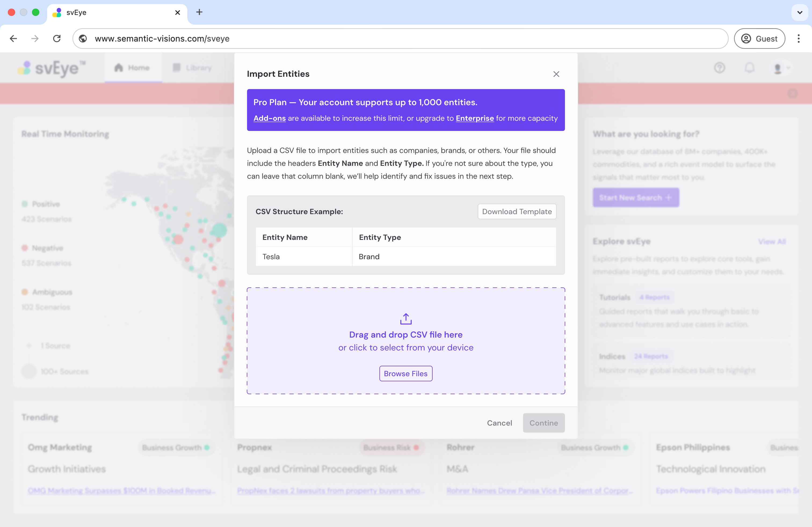The height and width of the screenshot is (527, 812).
Task: Open the Add-ons link
Action: [269, 118]
